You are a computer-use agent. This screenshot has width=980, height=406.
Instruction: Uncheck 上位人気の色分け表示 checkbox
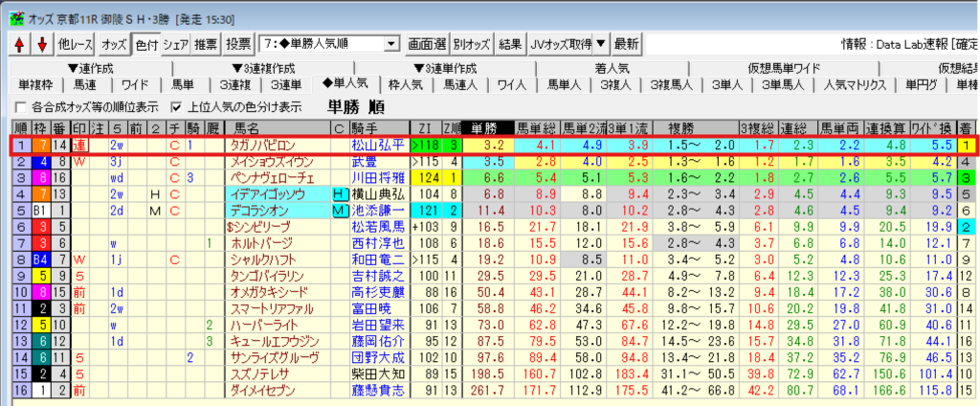point(176,106)
